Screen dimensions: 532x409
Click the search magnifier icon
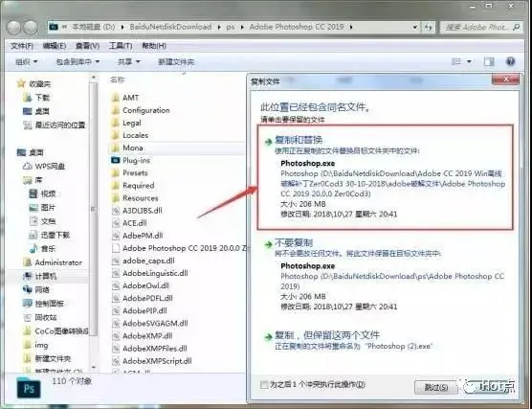coord(516,27)
